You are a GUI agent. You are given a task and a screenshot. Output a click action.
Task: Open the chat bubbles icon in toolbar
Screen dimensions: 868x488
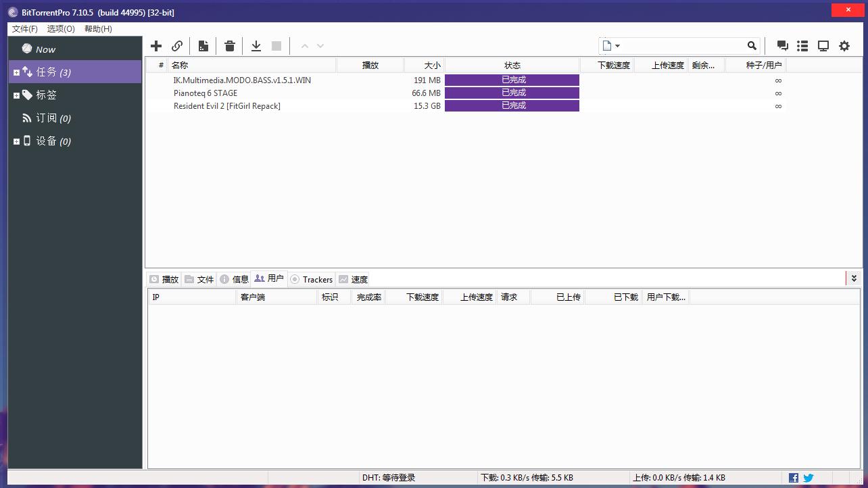point(782,46)
